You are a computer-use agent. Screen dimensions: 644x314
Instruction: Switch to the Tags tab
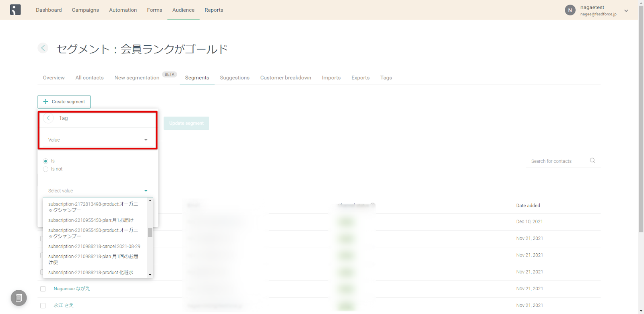(386, 78)
